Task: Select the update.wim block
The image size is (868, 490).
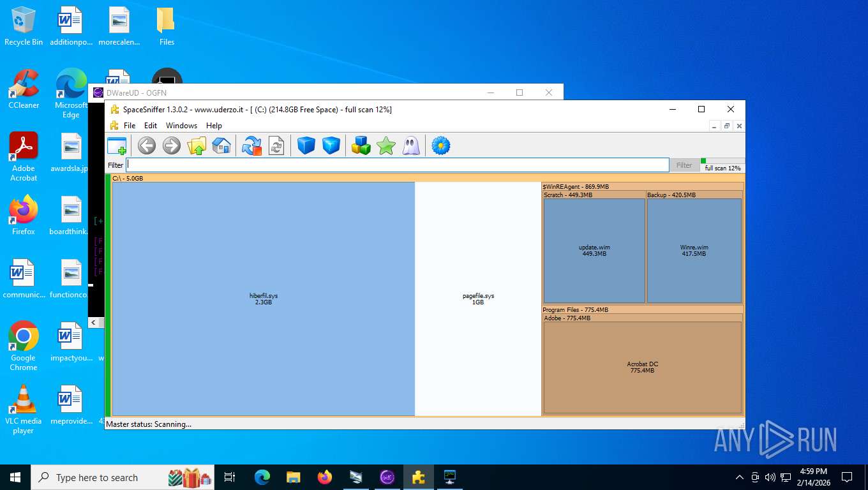Action: (594, 250)
